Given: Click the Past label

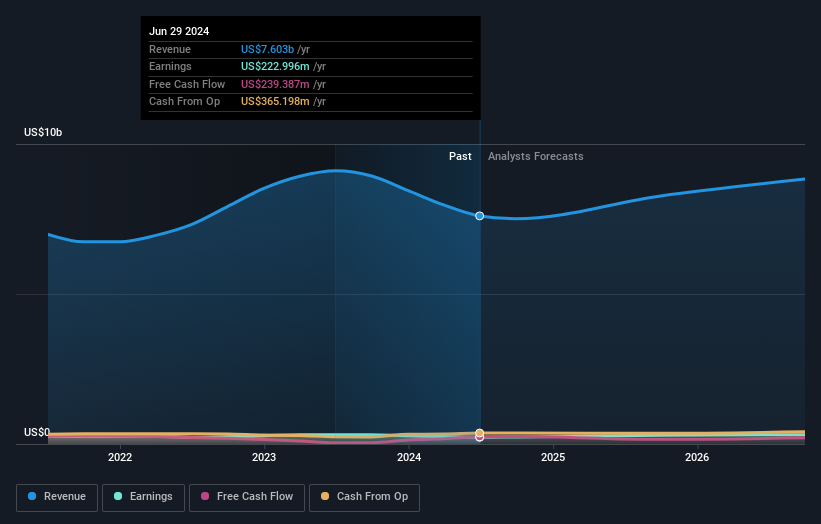Looking at the screenshot, I should tap(460, 157).
